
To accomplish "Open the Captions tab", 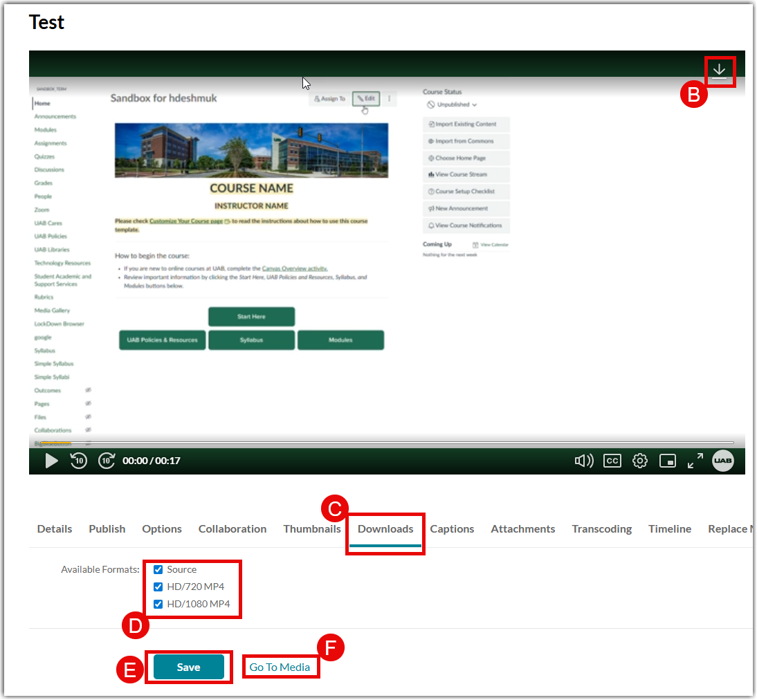I will pyautogui.click(x=452, y=528).
